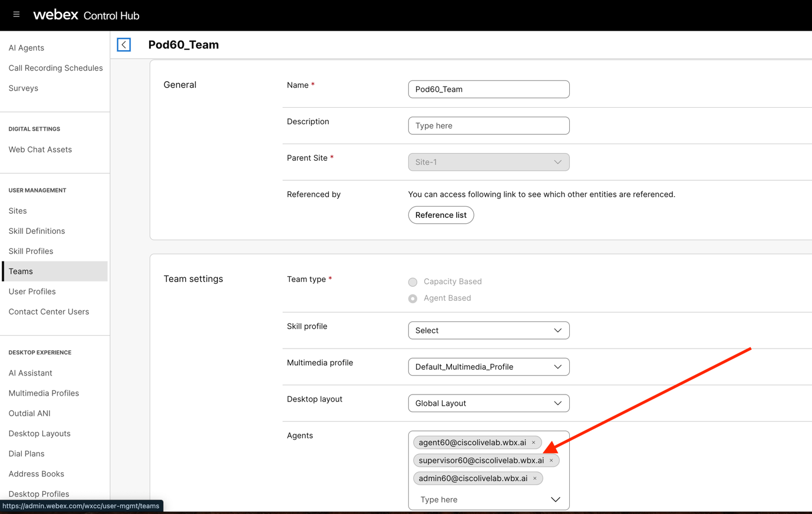Open the Desktop layout dropdown
The height and width of the screenshot is (514, 812).
[488, 403]
